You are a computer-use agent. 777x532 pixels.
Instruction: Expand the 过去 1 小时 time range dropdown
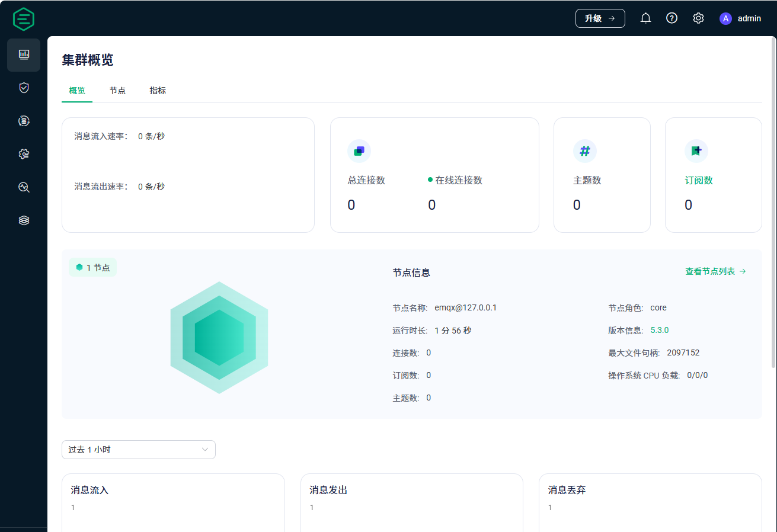point(139,450)
